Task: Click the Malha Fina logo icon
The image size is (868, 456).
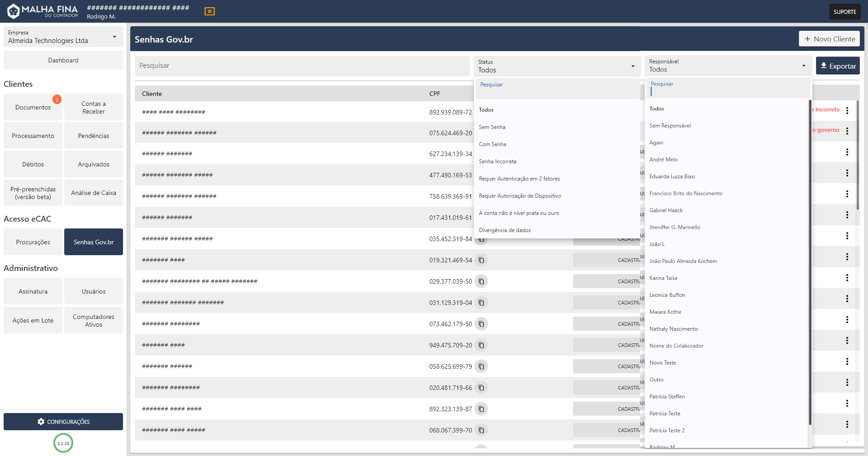Action: coord(14,11)
